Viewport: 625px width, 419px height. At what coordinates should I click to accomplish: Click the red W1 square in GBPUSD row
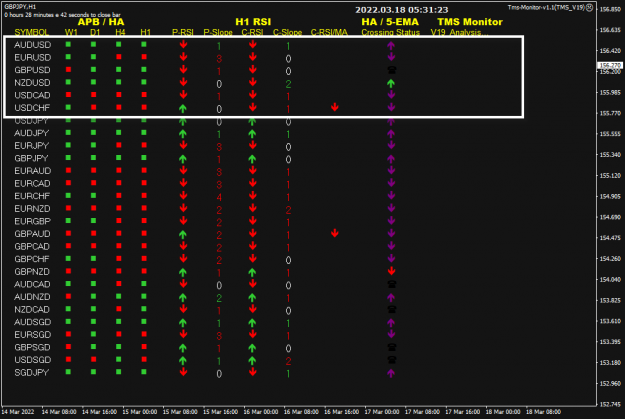click(69, 70)
